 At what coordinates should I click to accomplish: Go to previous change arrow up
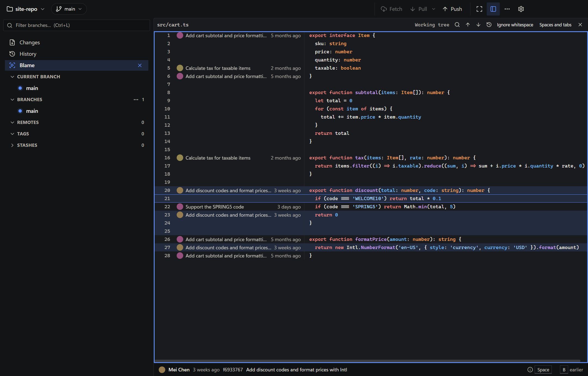[468, 25]
